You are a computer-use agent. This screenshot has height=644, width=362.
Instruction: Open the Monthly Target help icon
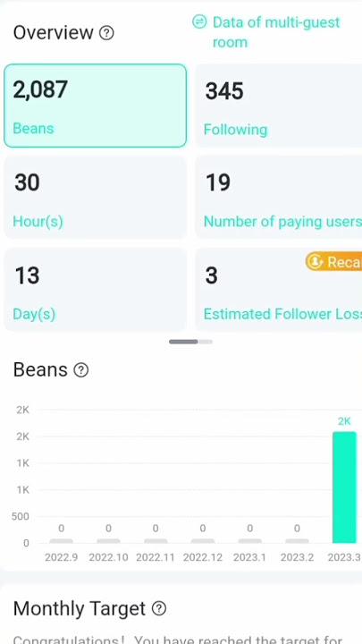click(159, 608)
